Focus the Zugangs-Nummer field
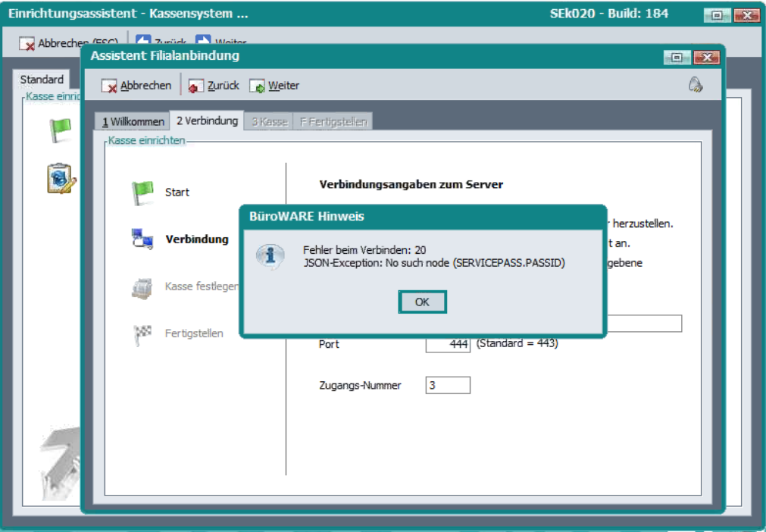The height and width of the screenshot is (532, 766). [x=448, y=385]
